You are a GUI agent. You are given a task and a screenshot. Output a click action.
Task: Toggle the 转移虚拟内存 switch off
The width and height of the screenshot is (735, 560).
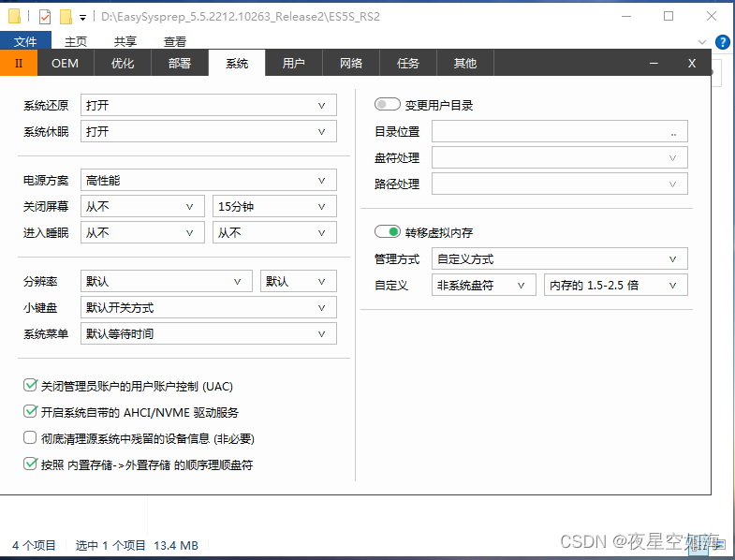(x=388, y=231)
